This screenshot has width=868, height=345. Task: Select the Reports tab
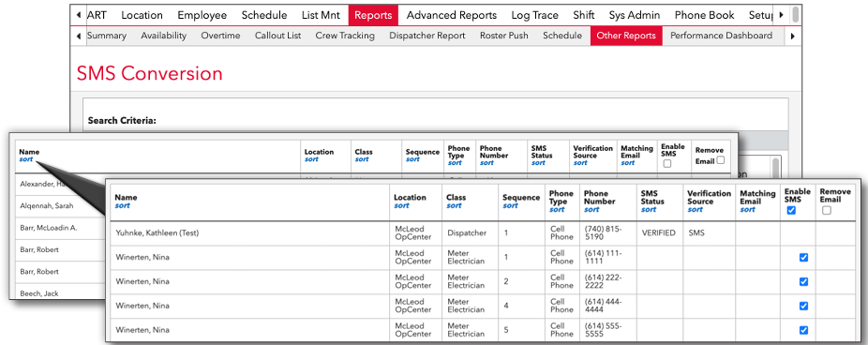373,15
